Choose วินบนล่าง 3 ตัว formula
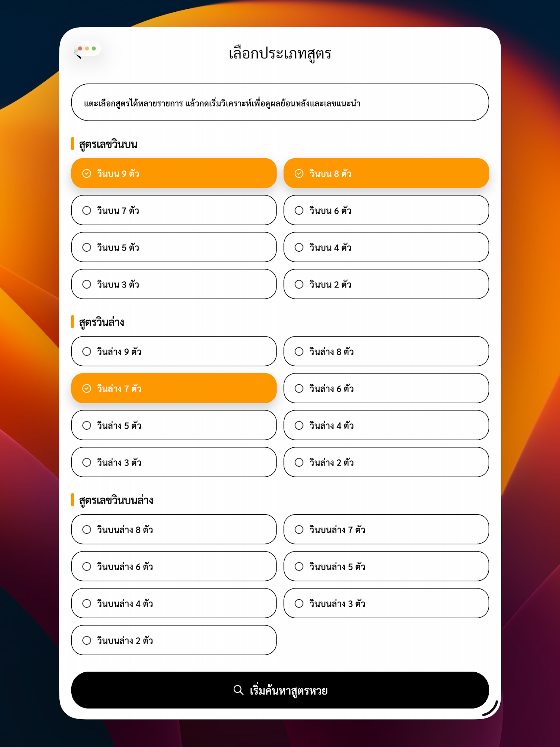Viewport: 560px width, 747px height. (x=386, y=603)
